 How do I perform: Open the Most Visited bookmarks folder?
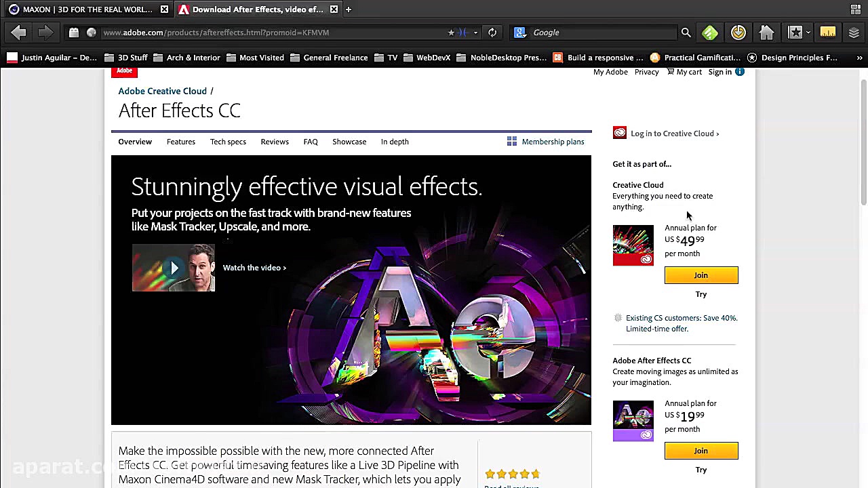pyautogui.click(x=255, y=58)
